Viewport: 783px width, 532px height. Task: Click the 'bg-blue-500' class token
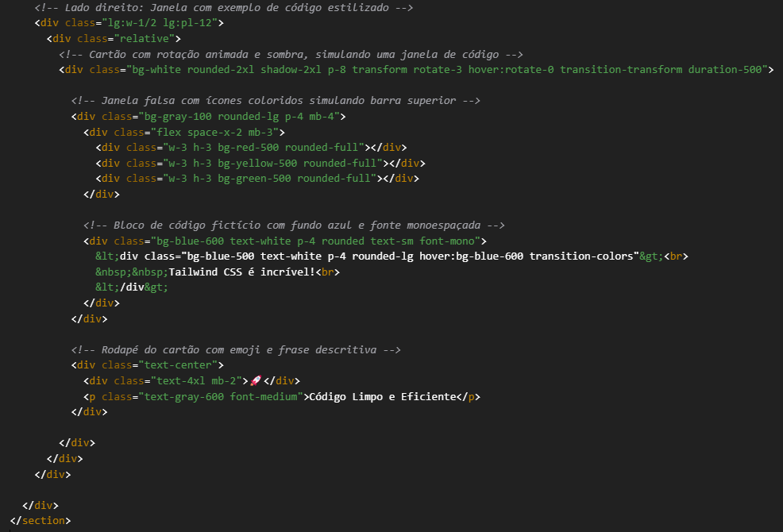(x=221, y=256)
